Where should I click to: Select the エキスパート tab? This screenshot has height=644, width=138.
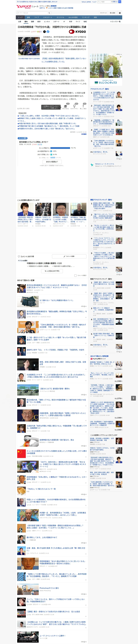(x=48, y=17)
